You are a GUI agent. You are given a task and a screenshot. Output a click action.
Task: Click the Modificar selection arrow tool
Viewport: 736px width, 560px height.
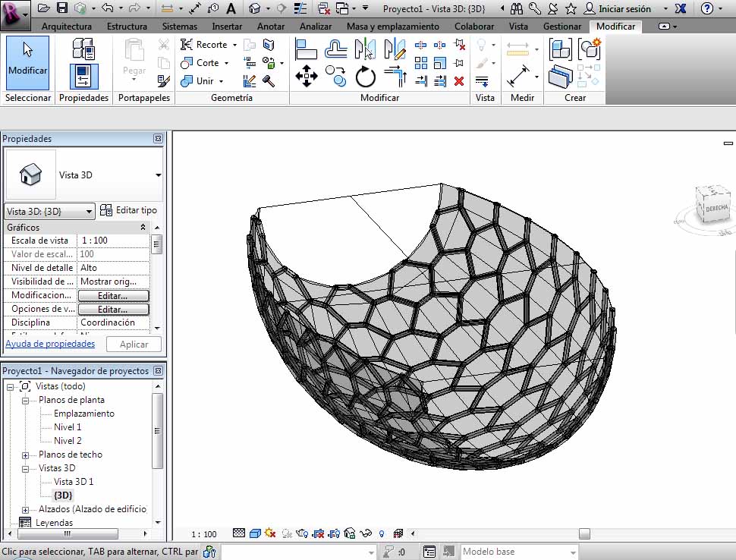(x=27, y=62)
